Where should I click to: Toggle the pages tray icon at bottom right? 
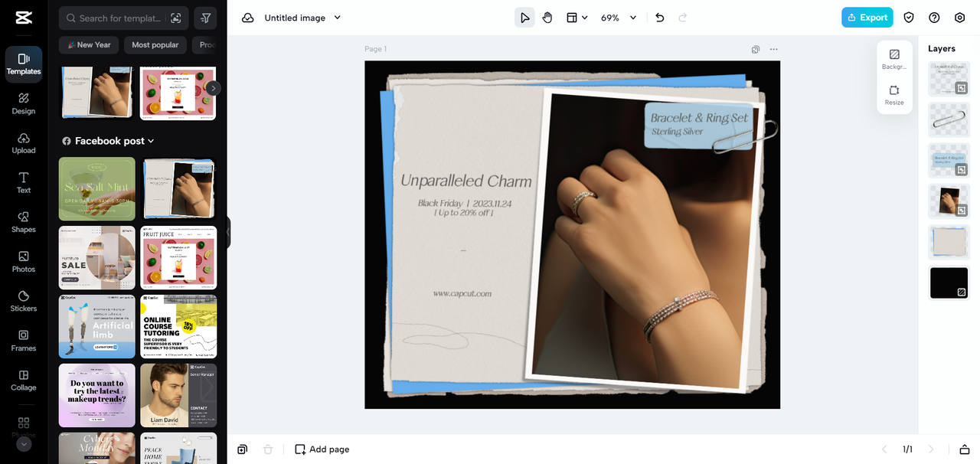(x=965, y=449)
